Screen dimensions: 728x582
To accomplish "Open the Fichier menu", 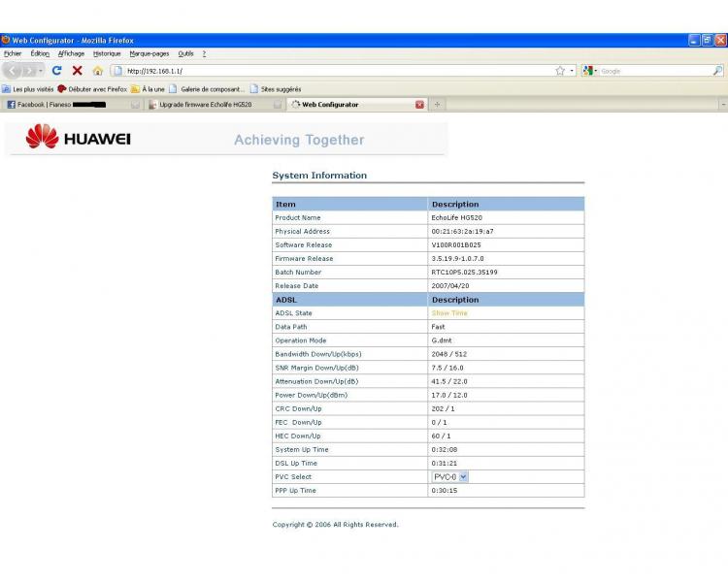I will point(13,53).
